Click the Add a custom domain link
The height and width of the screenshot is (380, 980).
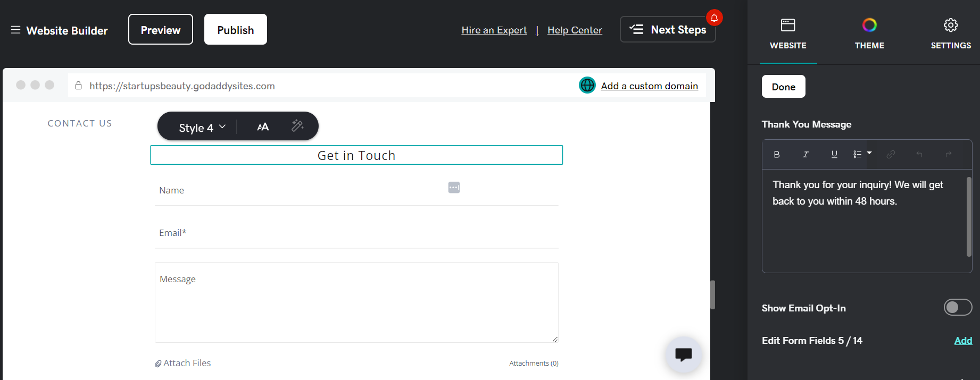pos(649,86)
